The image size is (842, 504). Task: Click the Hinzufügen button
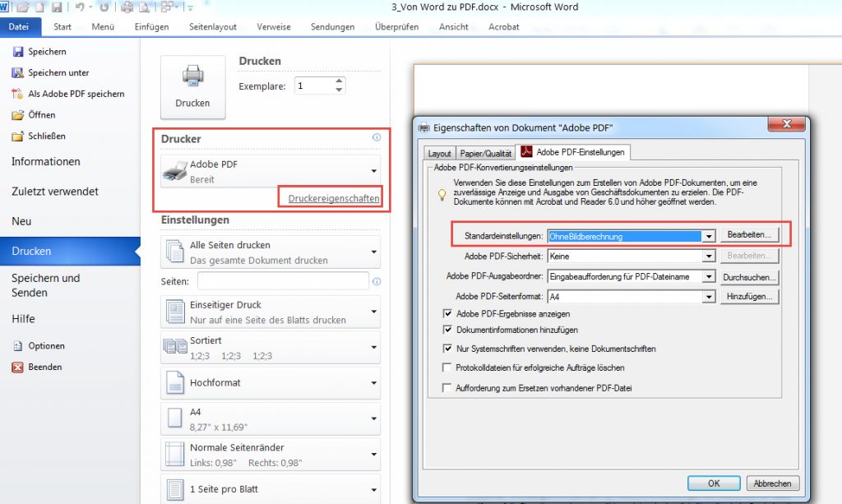pos(750,296)
